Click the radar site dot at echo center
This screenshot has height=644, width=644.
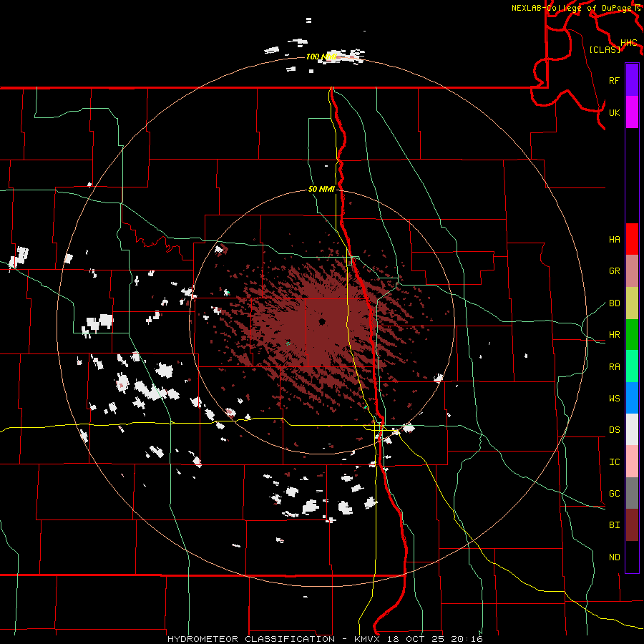(322, 321)
